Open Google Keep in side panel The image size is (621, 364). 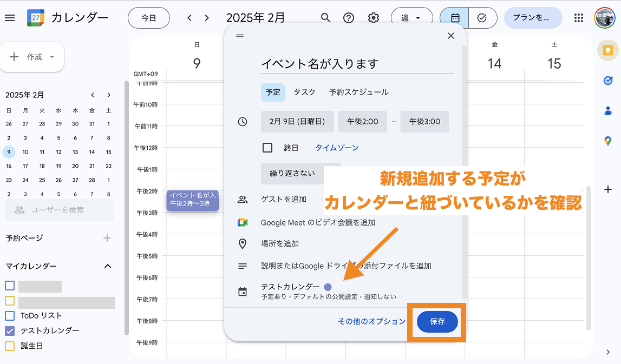pyautogui.click(x=608, y=51)
